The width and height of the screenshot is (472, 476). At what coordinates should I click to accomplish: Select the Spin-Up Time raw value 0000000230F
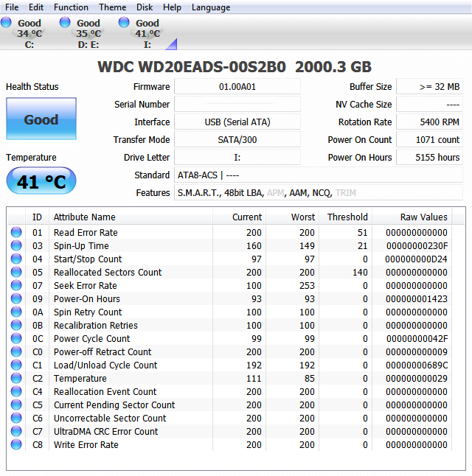tap(417, 246)
